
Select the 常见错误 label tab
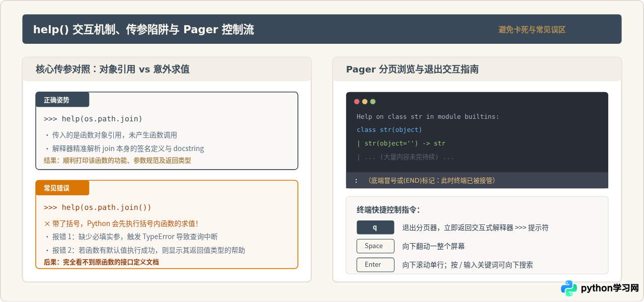click(62, 188)
